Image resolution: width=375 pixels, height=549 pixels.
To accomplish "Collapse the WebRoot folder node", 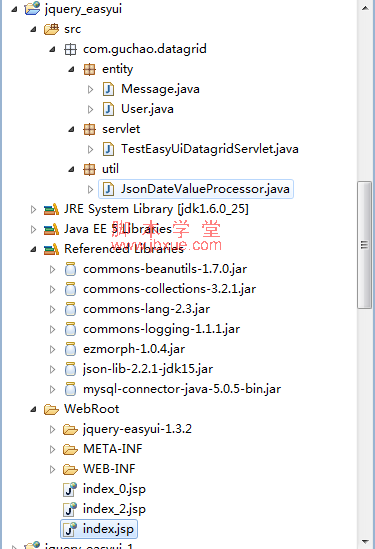I will 33,409.
